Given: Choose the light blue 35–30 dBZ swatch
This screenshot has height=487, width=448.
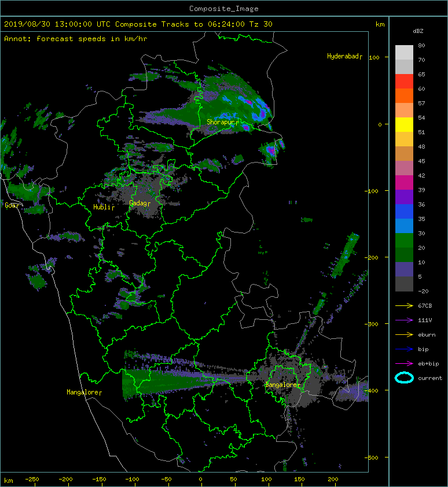Looking at the screenshot, I should click(x=404, y=226).
